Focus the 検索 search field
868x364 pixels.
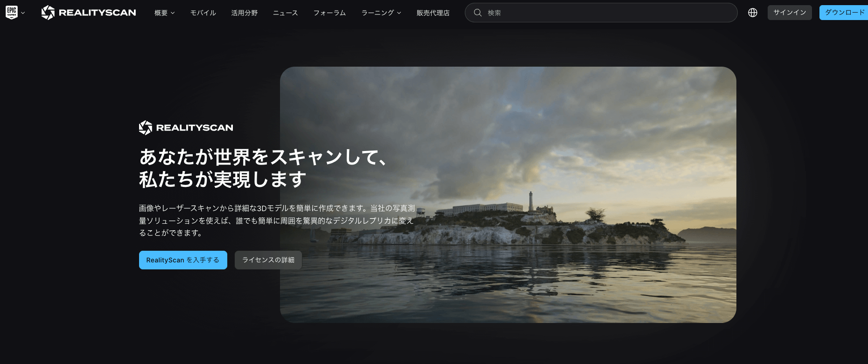[601, 13]
